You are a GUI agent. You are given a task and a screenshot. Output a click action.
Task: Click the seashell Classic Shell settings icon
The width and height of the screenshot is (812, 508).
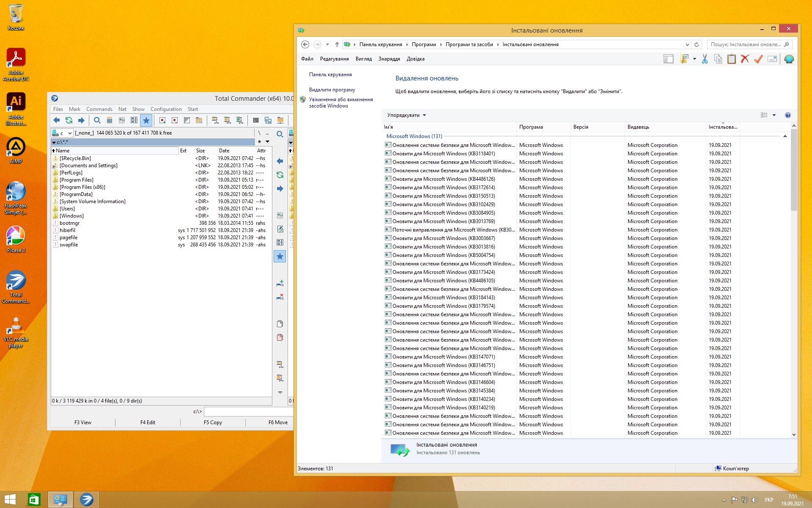tap(789, 59)
